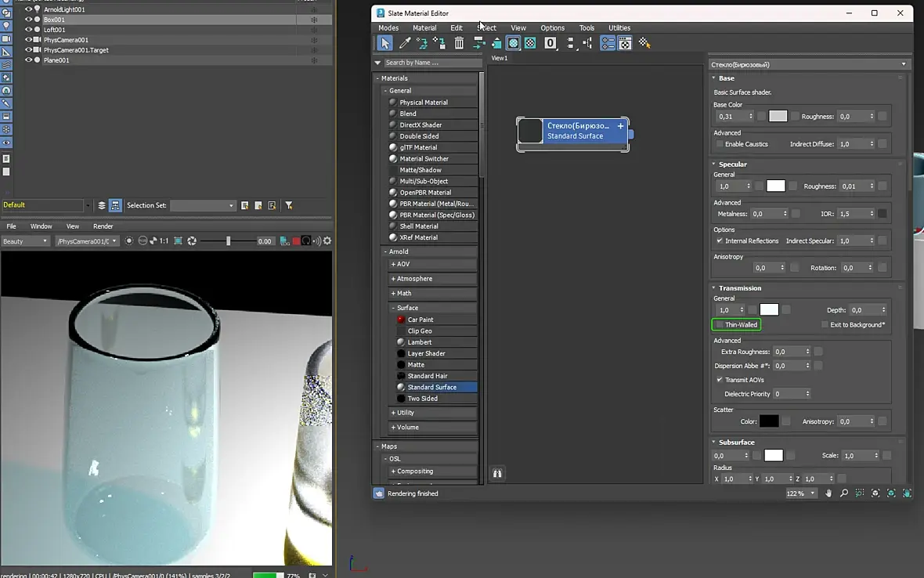Screen dimensions: 924x578
Task: Click the pan hand tool icon
Action: pos(828,493)
